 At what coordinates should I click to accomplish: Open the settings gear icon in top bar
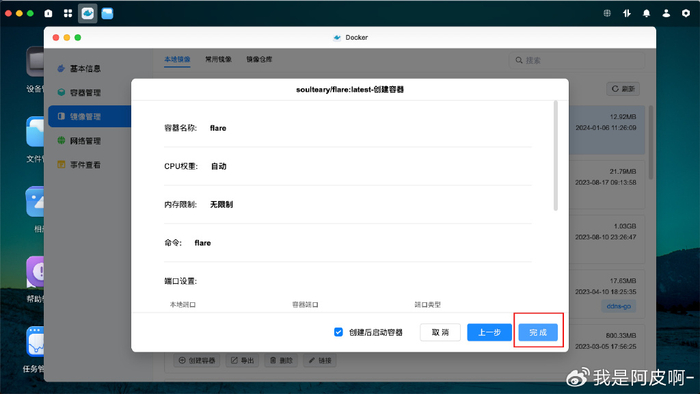pos(686,13)
